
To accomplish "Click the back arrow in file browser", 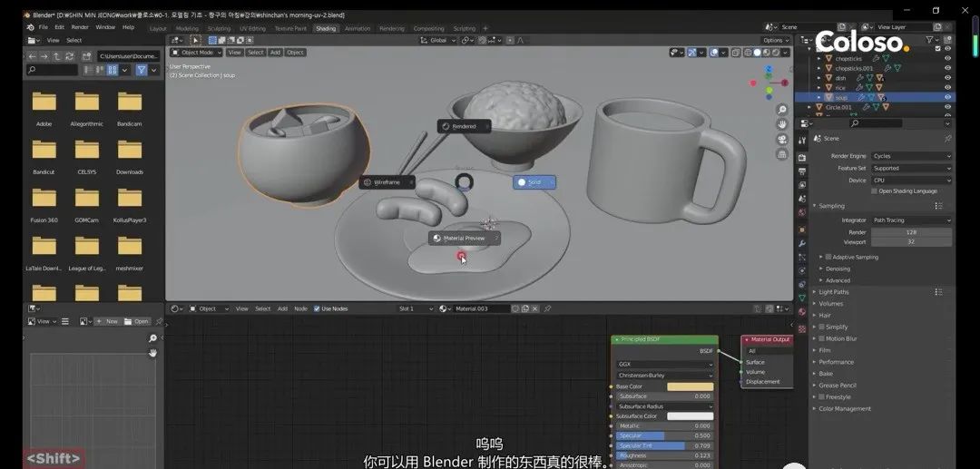I will [x=33, y=56].
